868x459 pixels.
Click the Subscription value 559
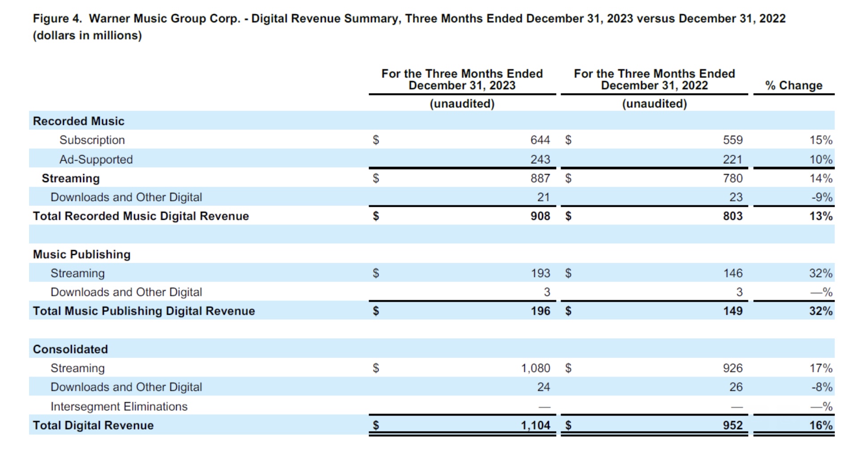pyautogui.click(x=733, y=140)
